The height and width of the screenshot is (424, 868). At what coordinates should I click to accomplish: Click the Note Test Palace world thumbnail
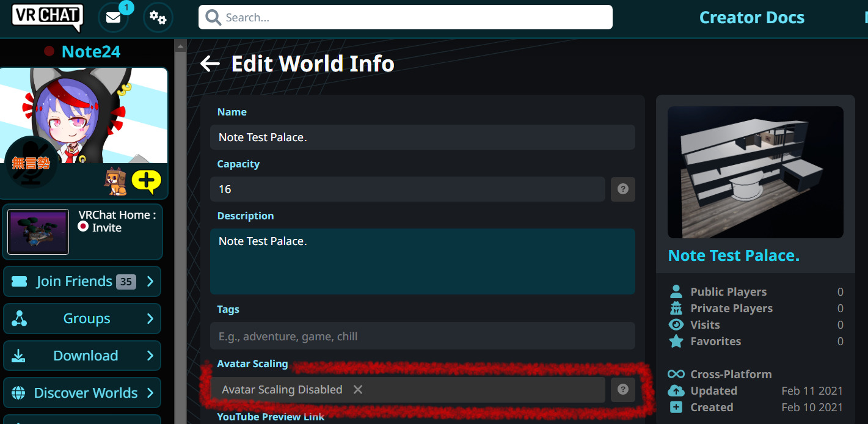pos(755,172)
